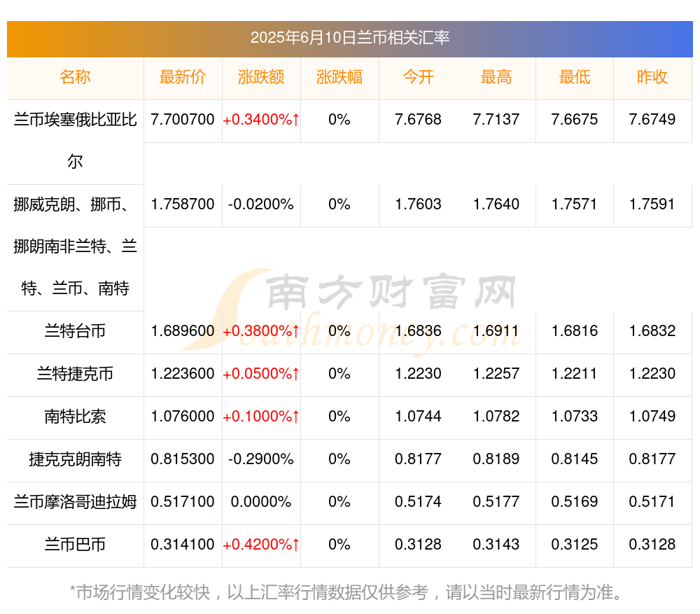Click low value 7.6675
This screenshot has height=614, width=700.
coord(575,120)
